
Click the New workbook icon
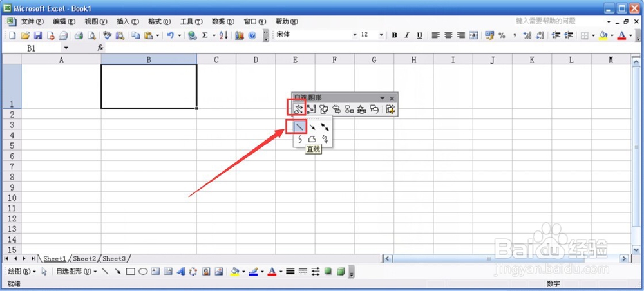[12, 35]
